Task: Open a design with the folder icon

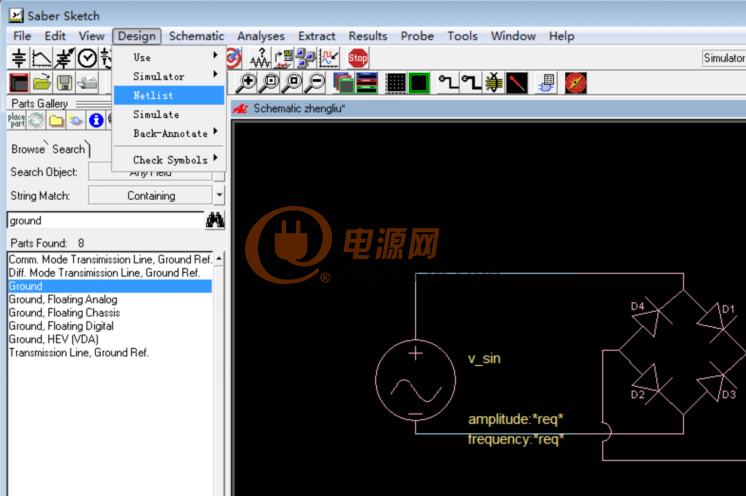Action: coord(42,83)
